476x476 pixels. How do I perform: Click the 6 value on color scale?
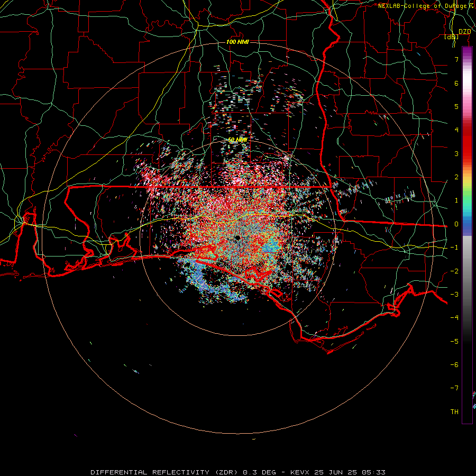pyautogui.click(x=456, y=83)
